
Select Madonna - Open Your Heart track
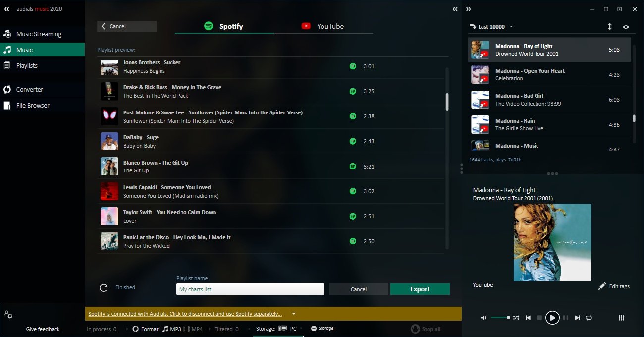click(x=549, y=74)
